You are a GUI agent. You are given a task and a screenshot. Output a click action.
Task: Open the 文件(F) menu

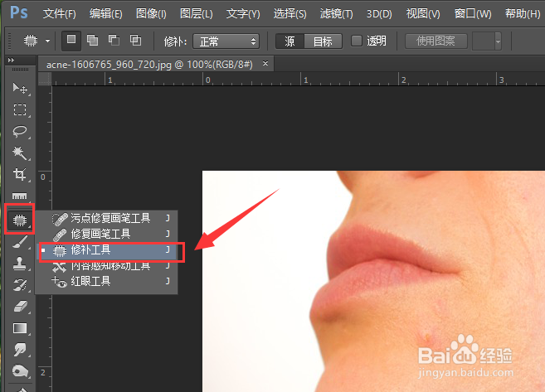tap(60, 13)
